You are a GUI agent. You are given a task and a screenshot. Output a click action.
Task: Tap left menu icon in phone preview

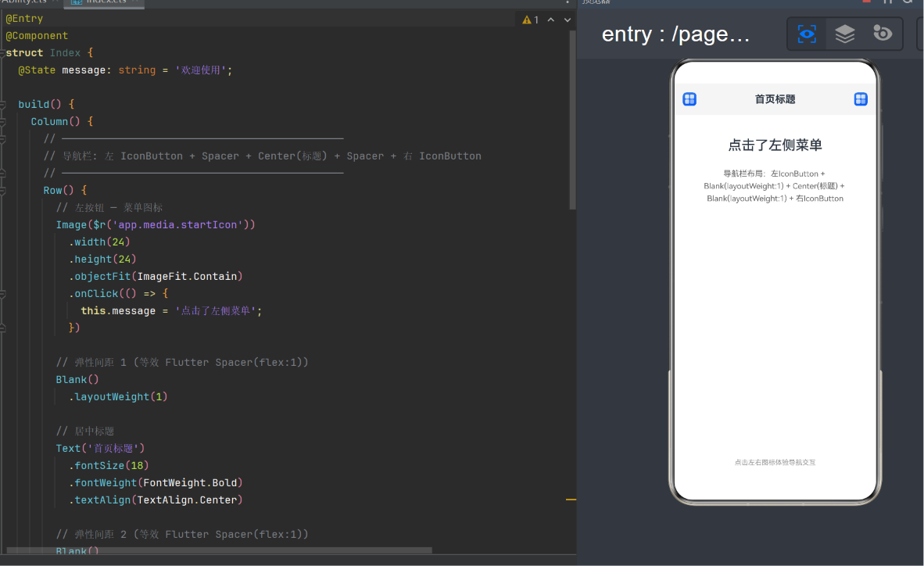689,99
